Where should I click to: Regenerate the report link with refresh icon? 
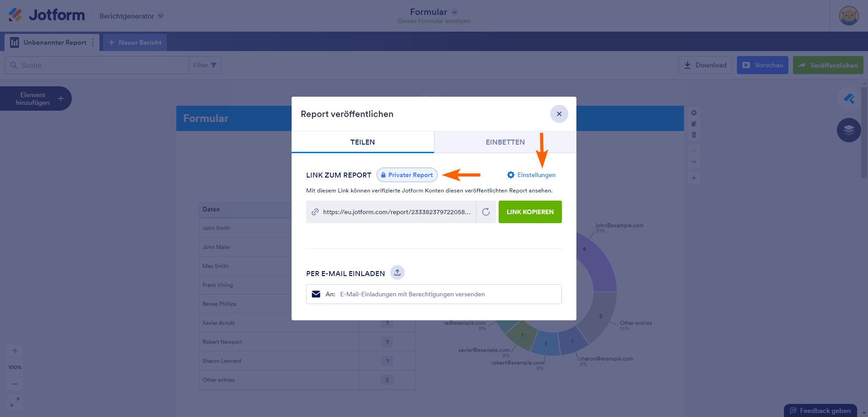pos(486,212)
